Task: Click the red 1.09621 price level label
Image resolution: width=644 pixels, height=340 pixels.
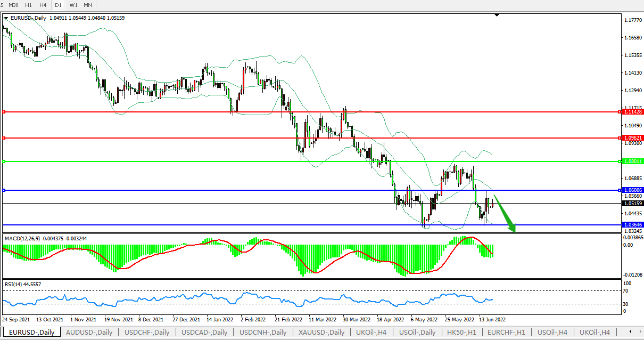Action: [632, 138]
